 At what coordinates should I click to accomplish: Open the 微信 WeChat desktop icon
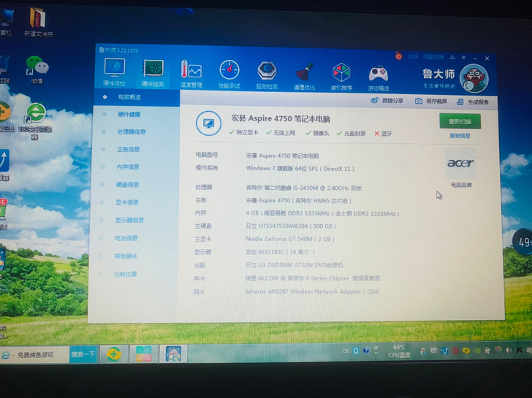(37, 69)
